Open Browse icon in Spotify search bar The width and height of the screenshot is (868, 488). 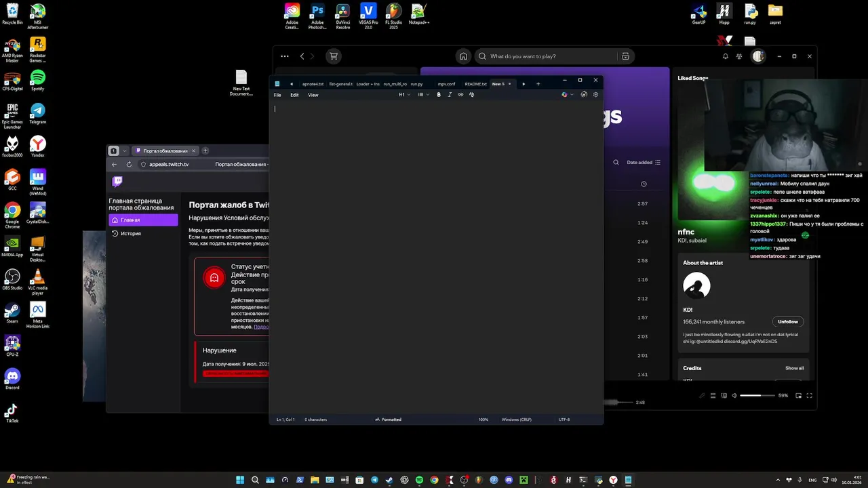[x=625, y=56]
